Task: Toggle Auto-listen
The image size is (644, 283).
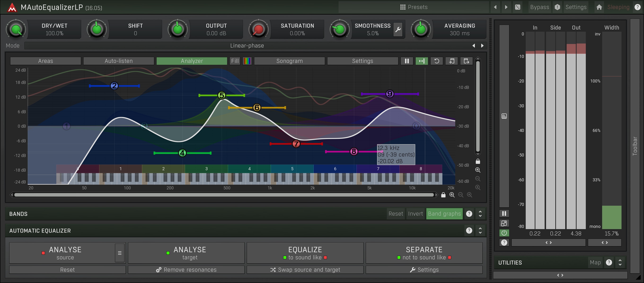Action: 119,61
